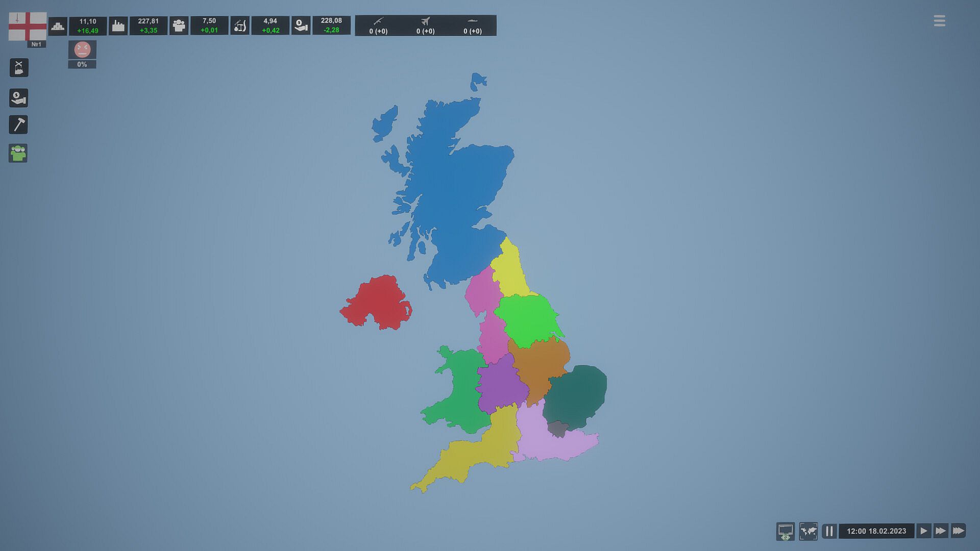This screenshot has height=551, width=980.
Task: Toggle the interface visibility screen icon
Action: tap(785, 531)
